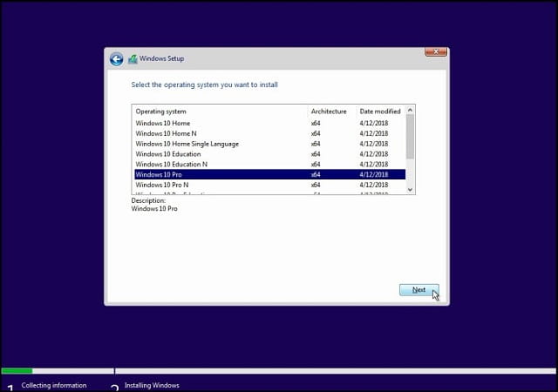The image size is (558, 392).
Task: Click the 4/12/2018 date for Windows 10 Pro N
Action: (x=374, y=185)
